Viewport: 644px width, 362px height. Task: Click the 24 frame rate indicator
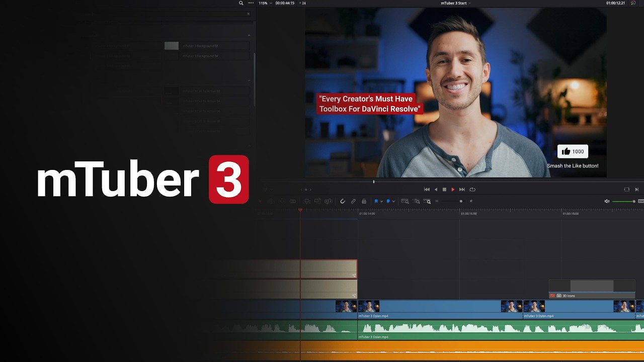coord(302,3)
